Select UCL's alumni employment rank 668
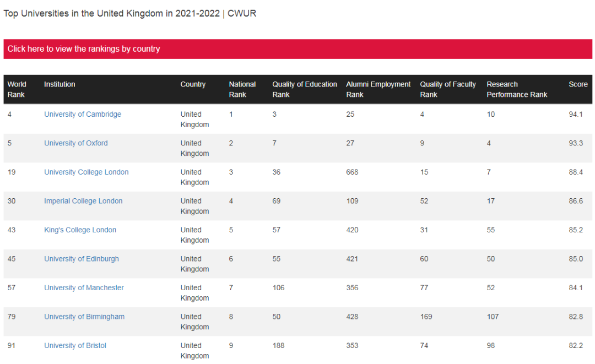Screen dimensions: 595x364 352,172
